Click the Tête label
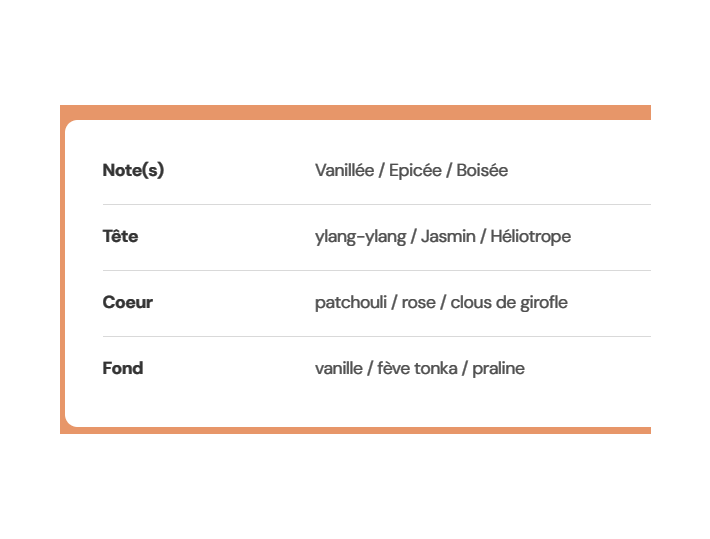 point(120,236)
